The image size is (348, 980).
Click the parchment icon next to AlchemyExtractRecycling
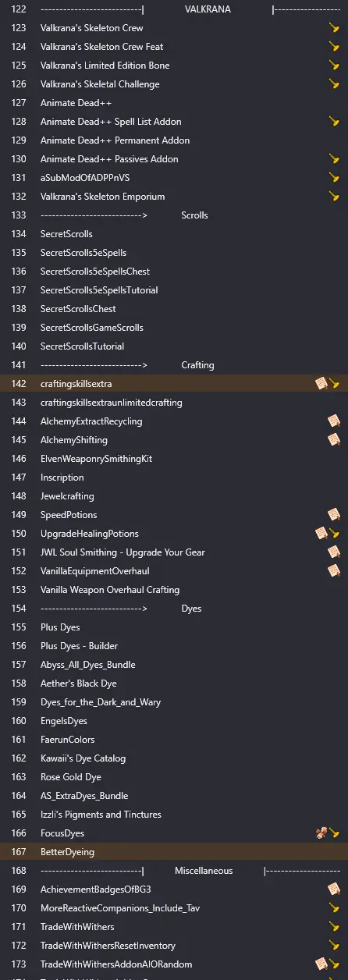coord(334,421)
